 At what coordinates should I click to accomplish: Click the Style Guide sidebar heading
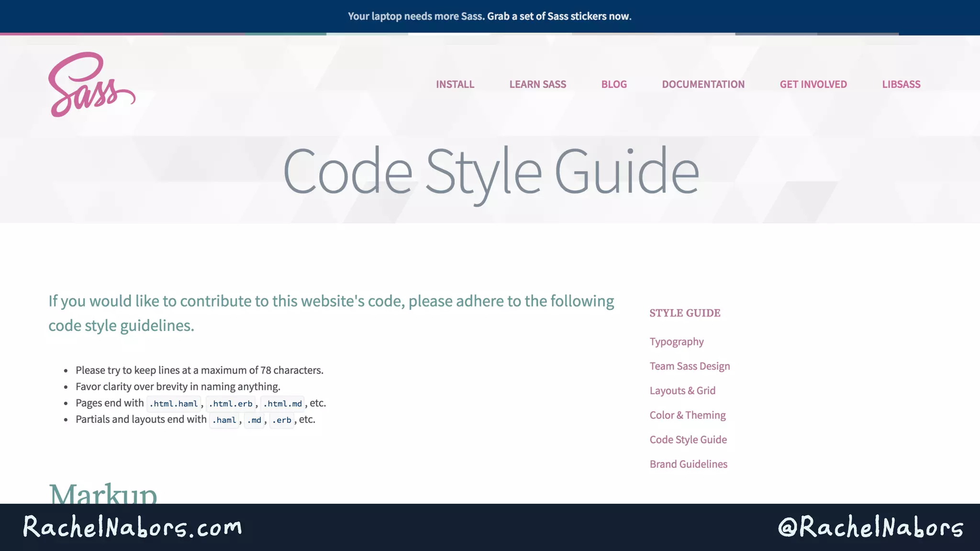pos(685,313)
